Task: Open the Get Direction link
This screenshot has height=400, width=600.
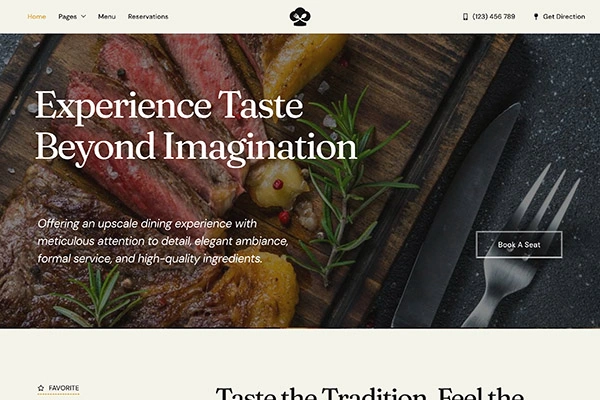Action: [564, 16]
